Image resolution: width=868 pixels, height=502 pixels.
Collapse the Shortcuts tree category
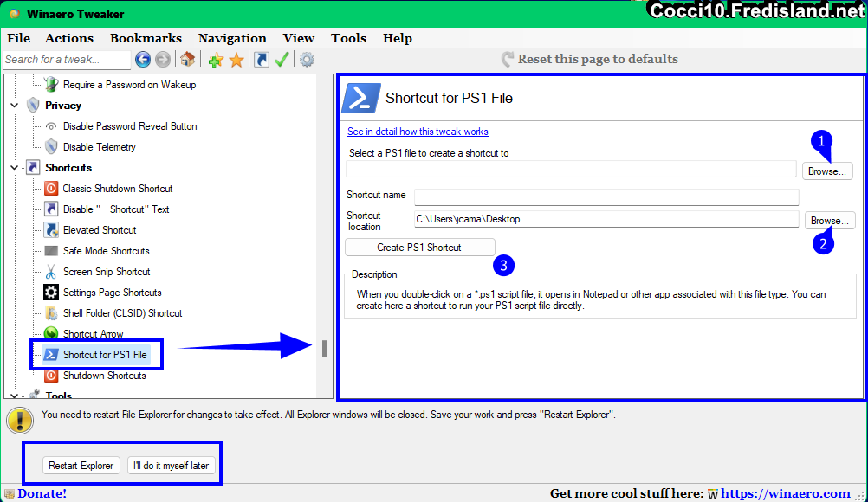(15, 168)
